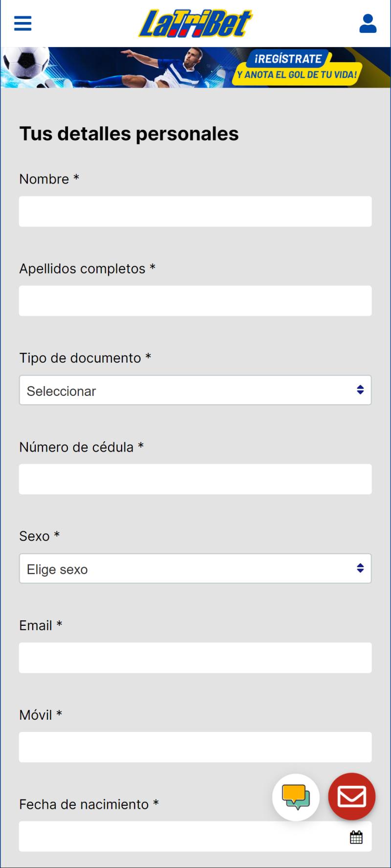Click the LaTriBet logo

[x=195, y=23]
